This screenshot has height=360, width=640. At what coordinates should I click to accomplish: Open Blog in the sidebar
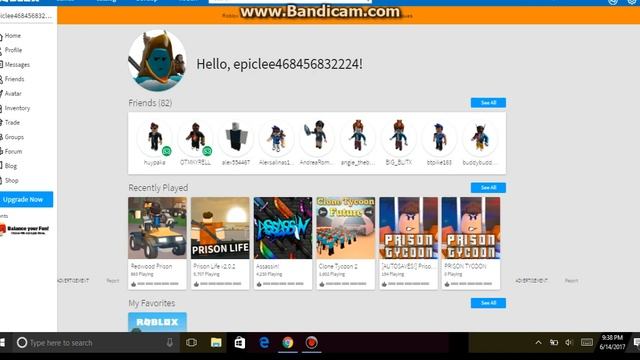pos(11,166)
